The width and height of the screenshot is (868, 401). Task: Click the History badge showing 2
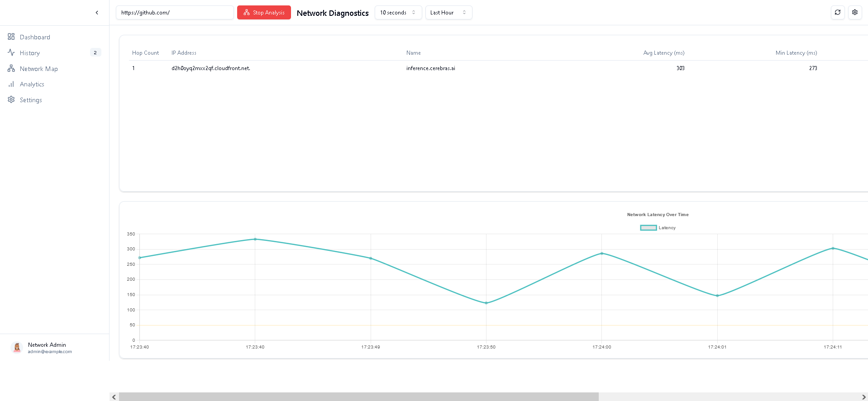coord(95,53)
